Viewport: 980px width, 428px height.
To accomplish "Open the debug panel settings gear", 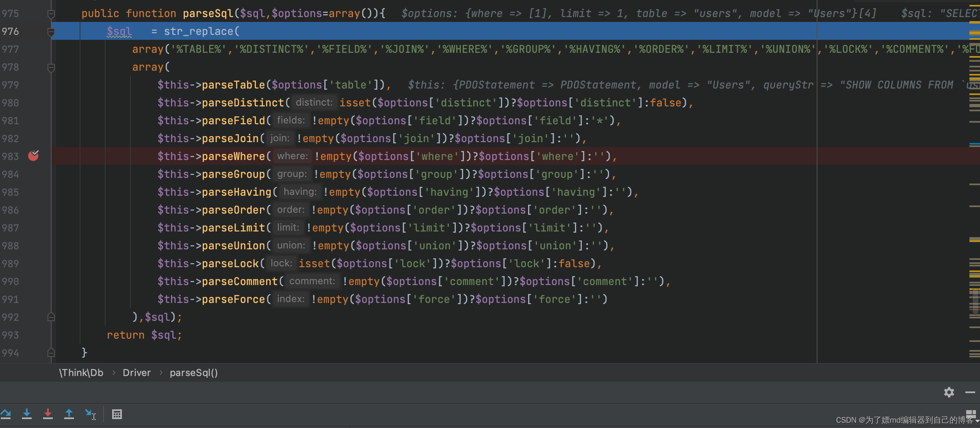I will [949, 392].
